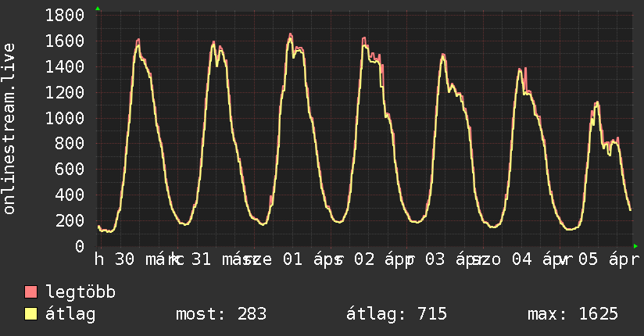644x336 pixels.
Task: Click the 1800 y-axis label
Action: (x=65, y=16)
